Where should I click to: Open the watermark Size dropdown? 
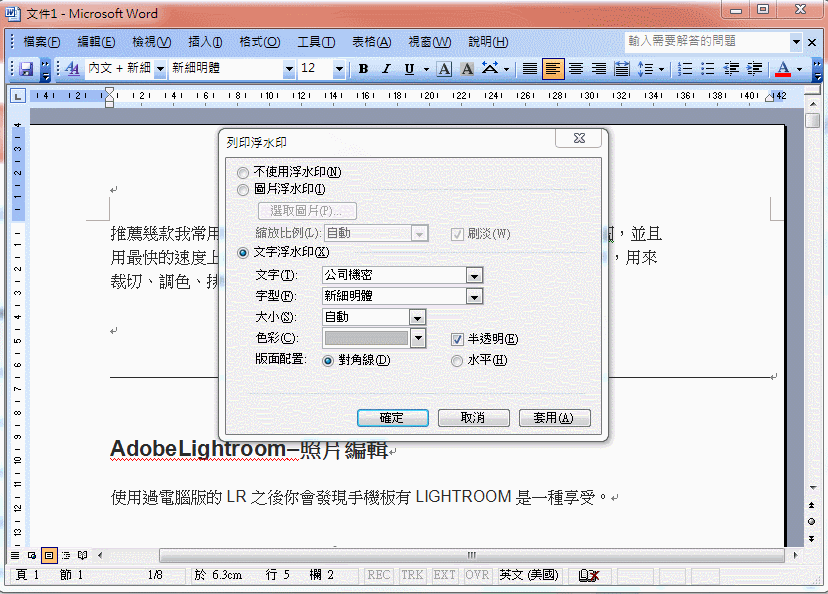click(417, 318)
